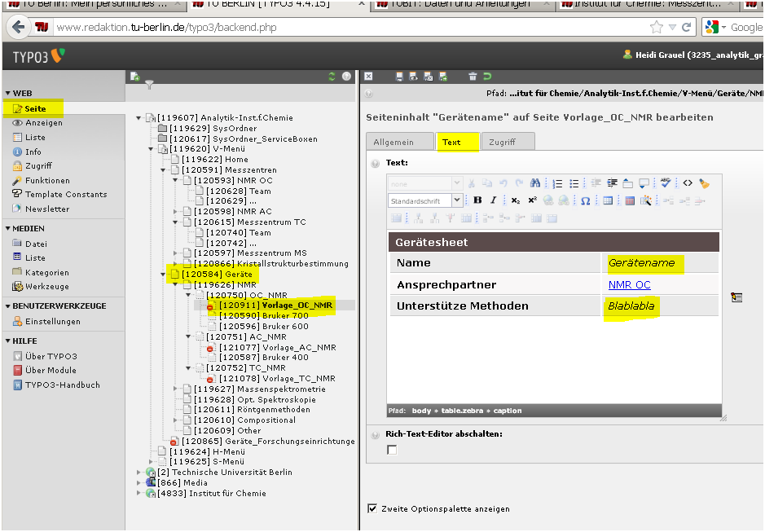Click the icon right of Unterstütze Methoden row

pos(736,297)
